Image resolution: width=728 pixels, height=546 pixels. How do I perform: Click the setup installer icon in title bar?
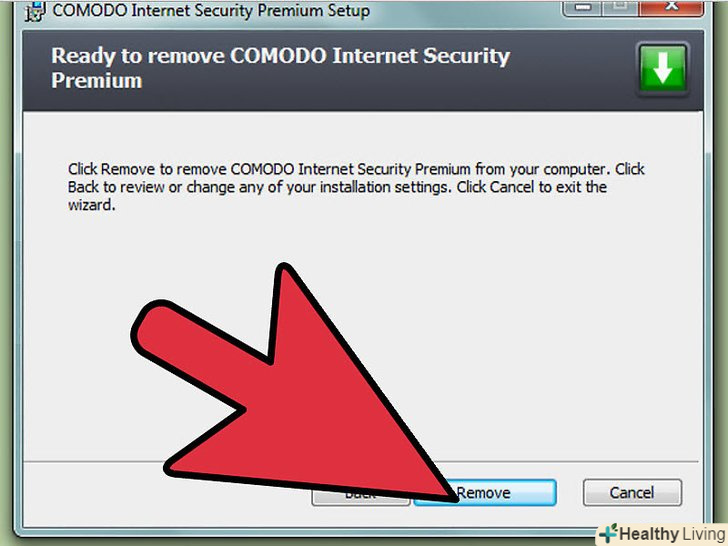[x=35, y=11]
